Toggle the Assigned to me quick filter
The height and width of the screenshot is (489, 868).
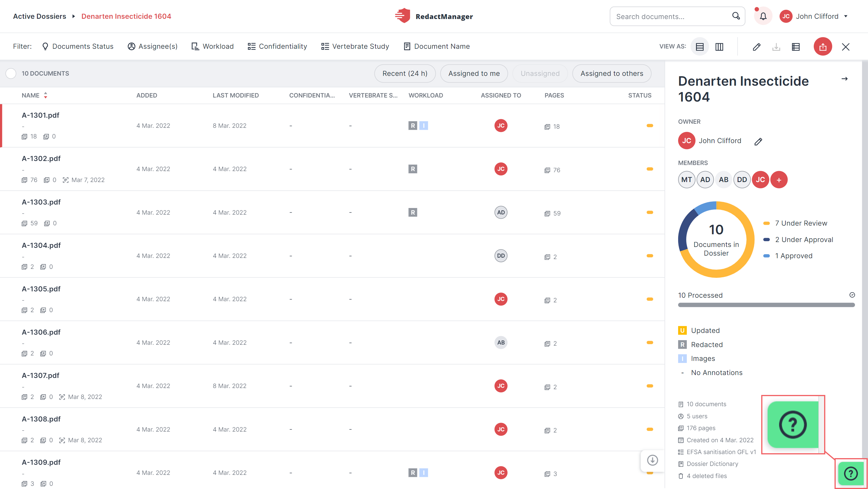(x=474, y=73)
